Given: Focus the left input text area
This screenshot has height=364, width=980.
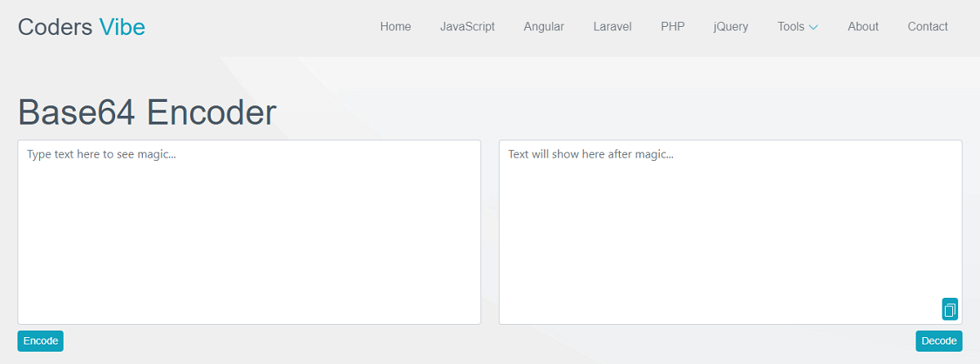Looking at the screenshot, I should pos(249,237).
